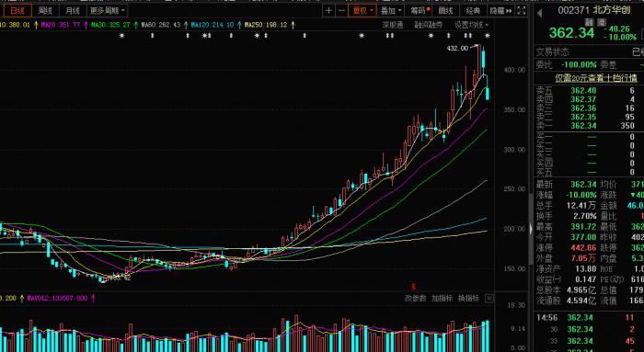Click the 14:56 trade tick row
Viewport: 644px width, 352px height.
click(x=588, y=318)
